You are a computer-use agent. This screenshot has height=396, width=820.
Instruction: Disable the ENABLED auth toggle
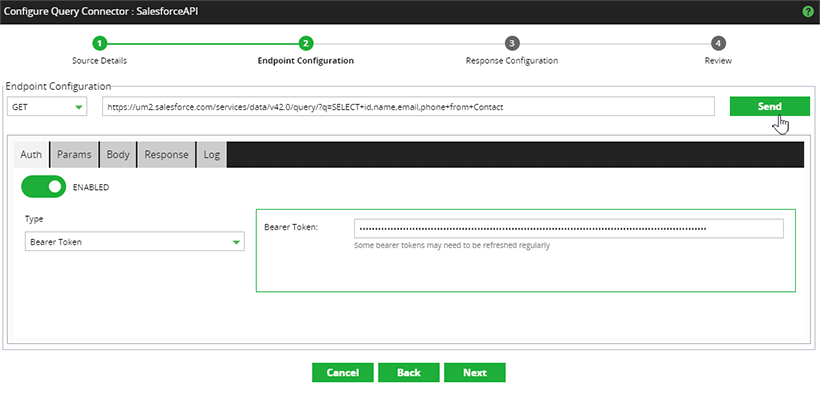click(43, 187)
